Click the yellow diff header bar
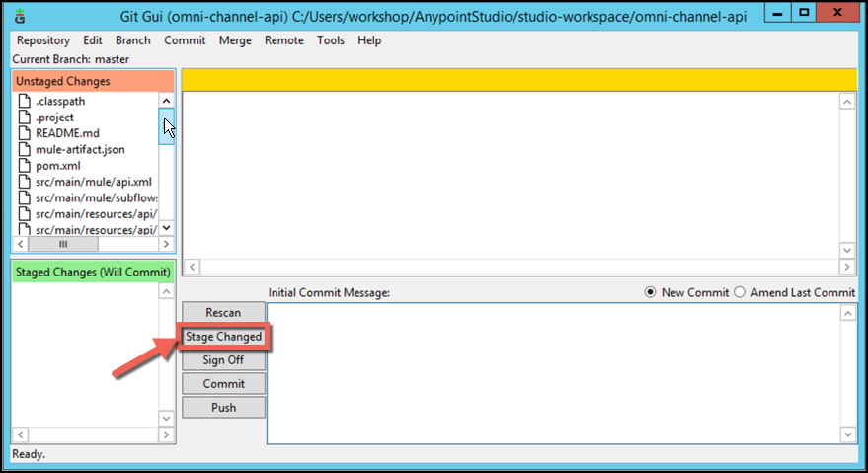The height and width of the screenshot is (473, 868). click(519, 80)
